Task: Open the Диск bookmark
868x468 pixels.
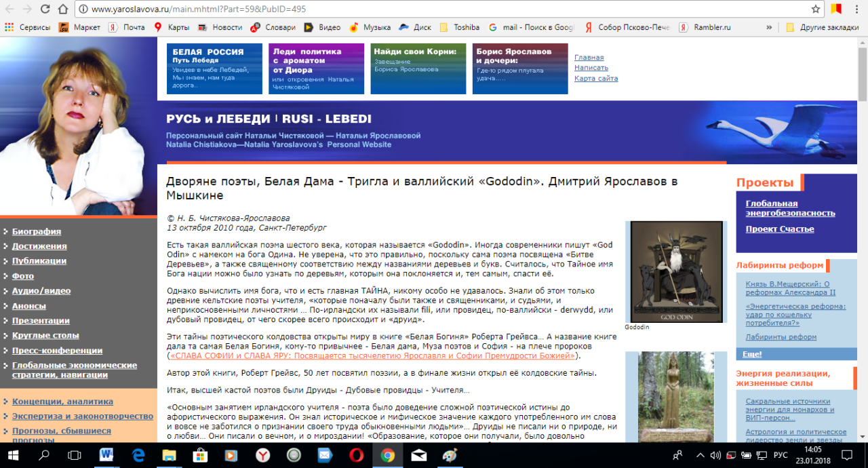Action: coord(415,27)
